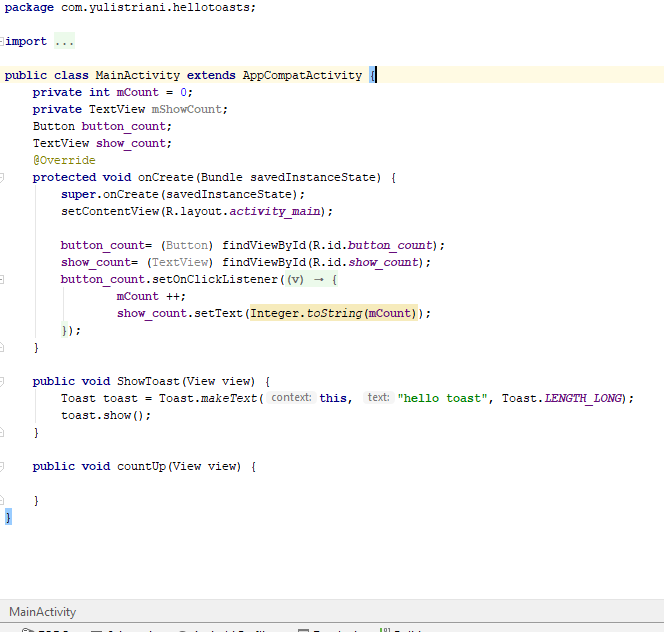Click onCreate in the method signature
Viewport: 664px width, 632px height.
click(166, 177)
